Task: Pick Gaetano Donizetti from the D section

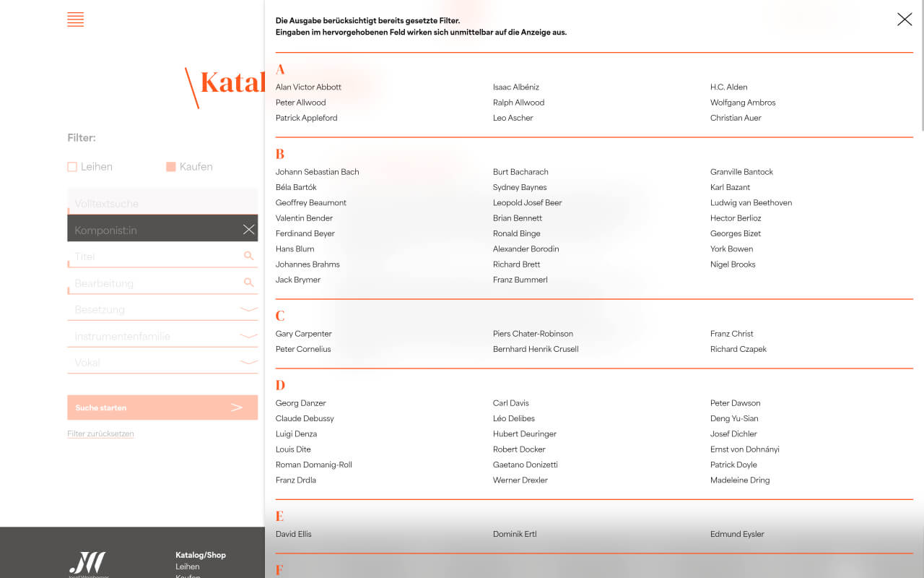Action: (525, 465)
